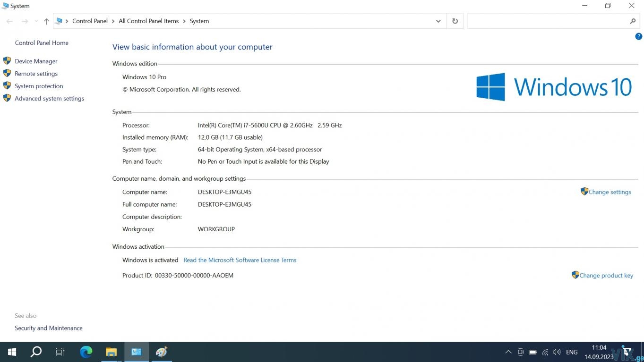Click the System window title bar icon
Image resolution: width=644 pixels, height=362 pixels.
point(5,6)
